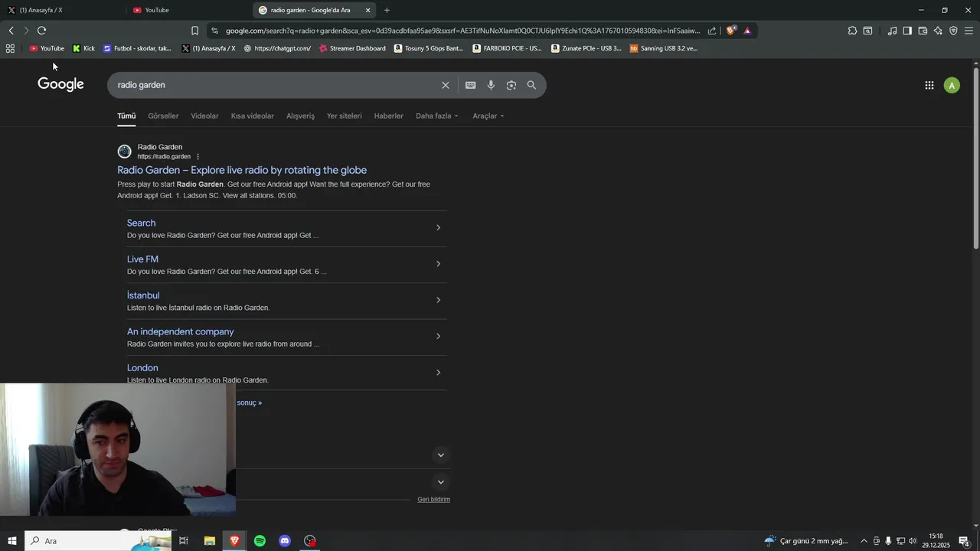Open Discord from the taskbar
This screenshot has width=980, height=551.
(x=285, y=541)
